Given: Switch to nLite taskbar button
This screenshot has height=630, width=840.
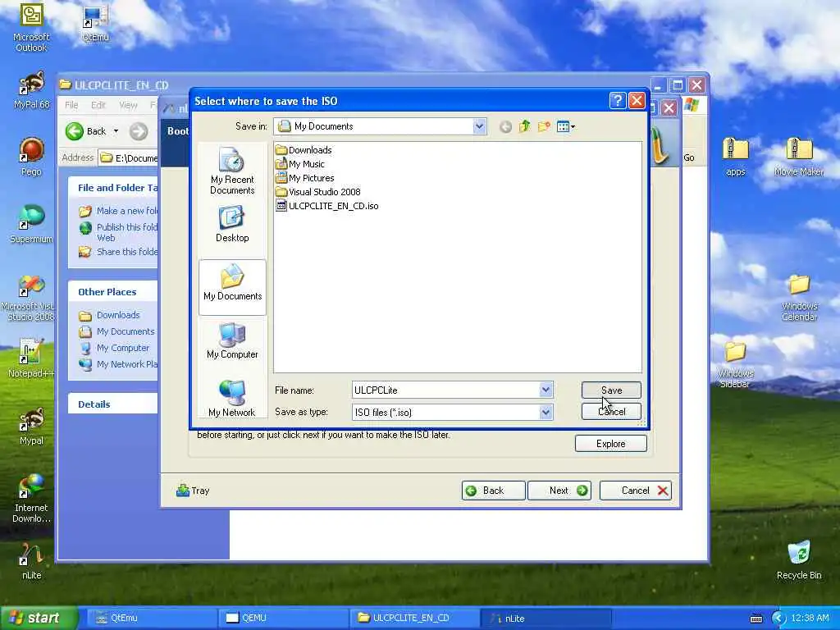Looking at the screenshot, I should click(x=546, y=618).
